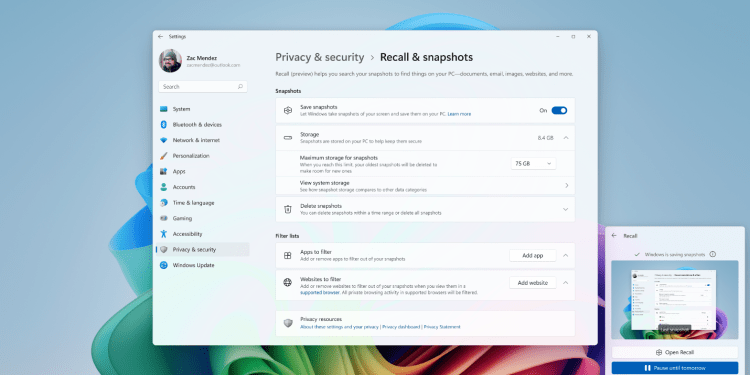Screen dimensions: 750x375
Task: Open the 75 GB maximum storage dropdown
Action: click(533, 164)
